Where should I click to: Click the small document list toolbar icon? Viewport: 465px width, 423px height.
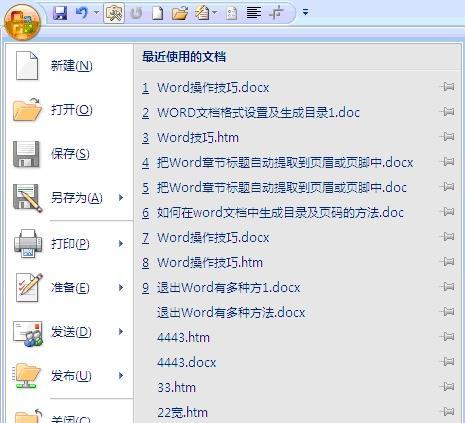pos(231,14)
